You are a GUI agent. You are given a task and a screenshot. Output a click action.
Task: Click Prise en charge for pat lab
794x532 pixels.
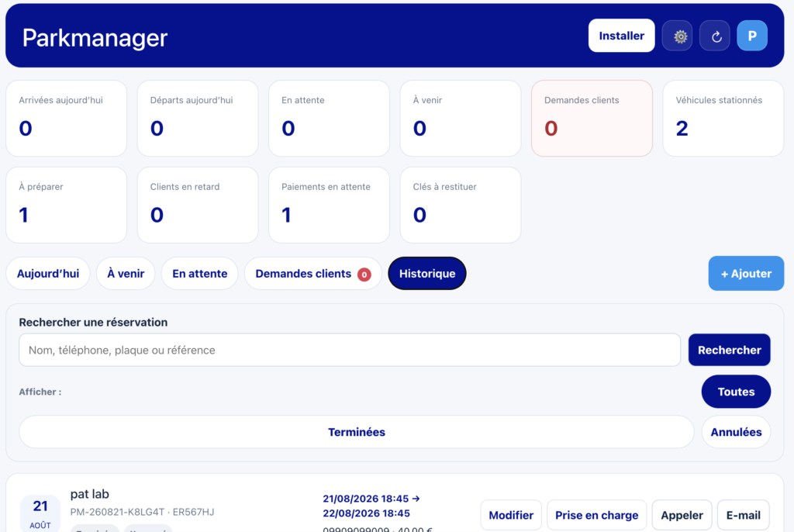[x=596, y=515]
